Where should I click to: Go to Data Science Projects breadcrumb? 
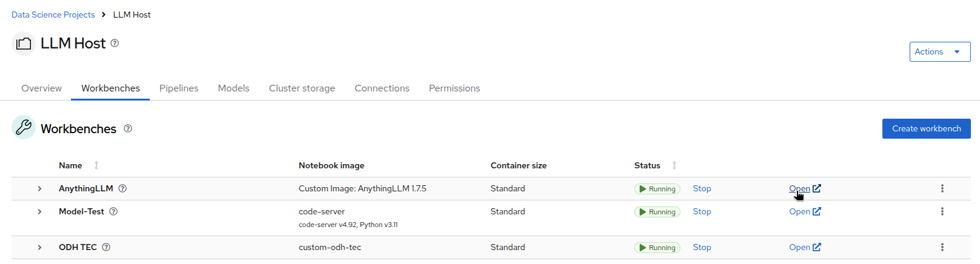coord(53,15)
